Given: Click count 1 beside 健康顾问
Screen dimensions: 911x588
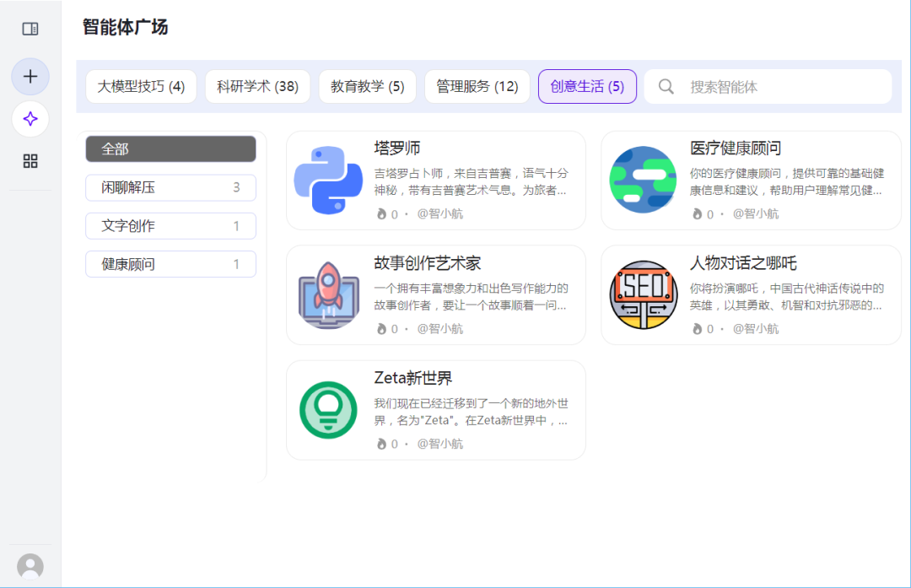Looking at the screenshot, I should (236, 264).
